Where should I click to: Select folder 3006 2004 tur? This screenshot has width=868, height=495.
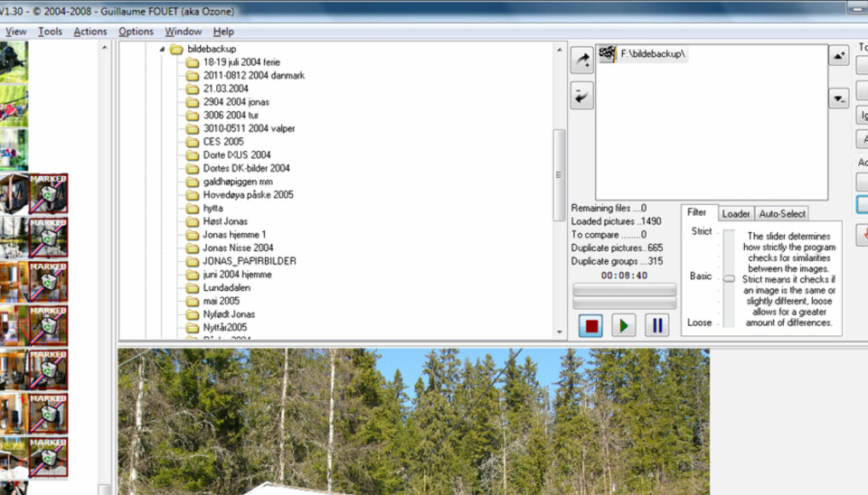pos(231,115)
